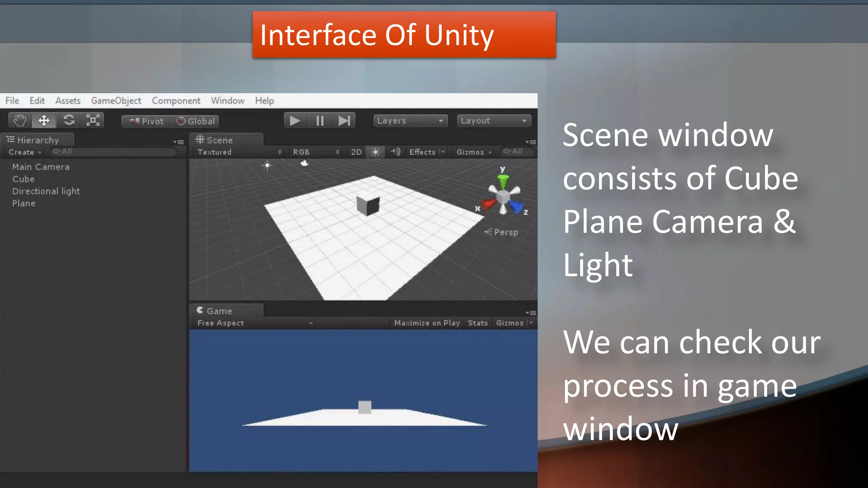Select the Rotate tool
Screen dimensions: 868x488
coord(69,121)
